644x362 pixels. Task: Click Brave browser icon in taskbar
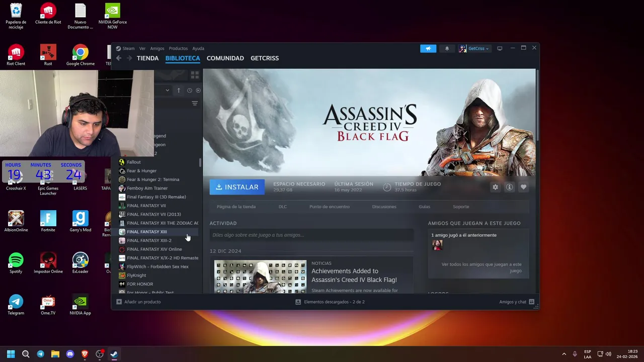pyautogui.click(x=85, y=354)
